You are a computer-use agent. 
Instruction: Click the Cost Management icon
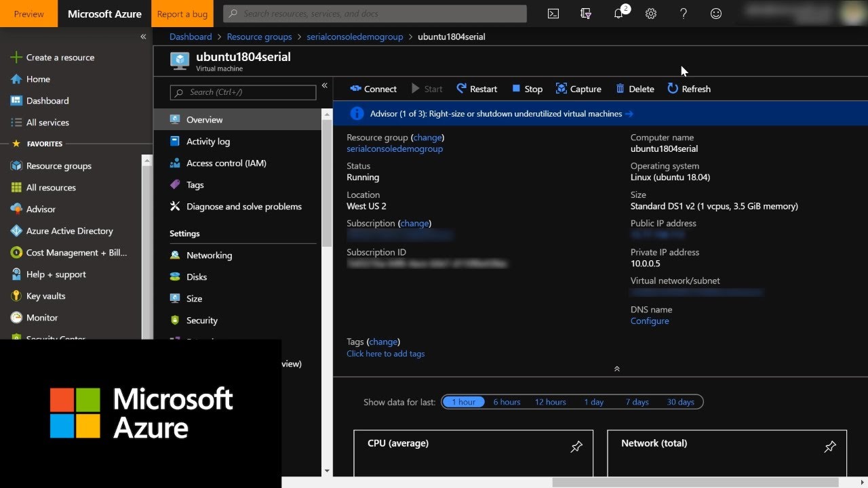pos(16,253)
